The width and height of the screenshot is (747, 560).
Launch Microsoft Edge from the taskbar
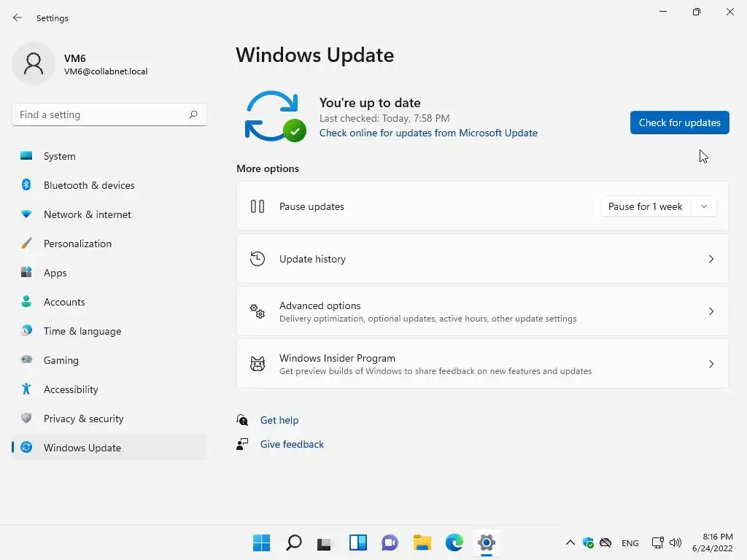pyautogui.click(x=454, y=542)
